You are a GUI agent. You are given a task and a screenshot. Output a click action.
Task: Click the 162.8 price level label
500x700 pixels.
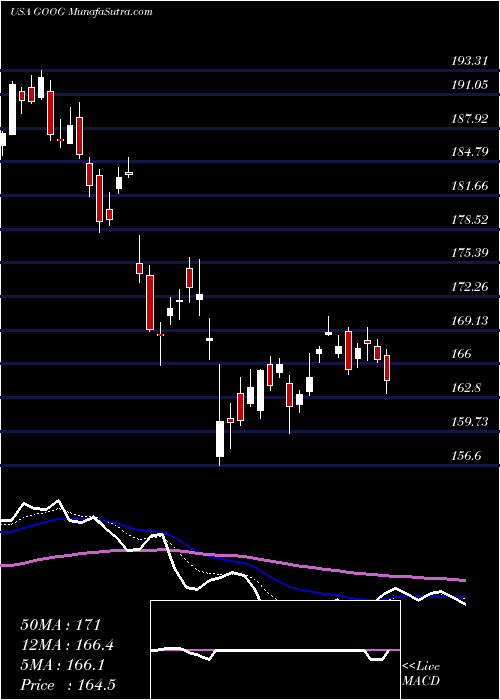point(467,388)
